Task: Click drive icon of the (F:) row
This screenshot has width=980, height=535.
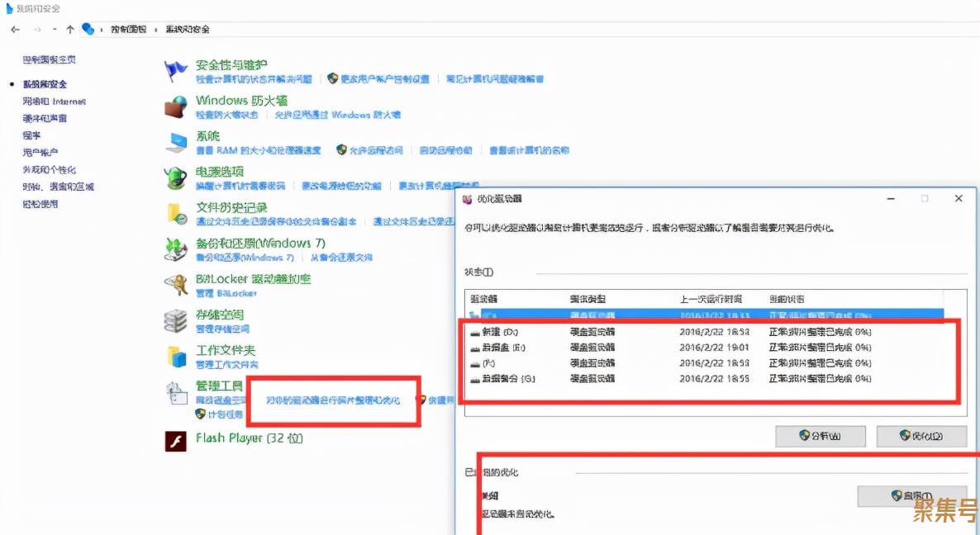Action: pyautogui.click(x=475, y=363)
